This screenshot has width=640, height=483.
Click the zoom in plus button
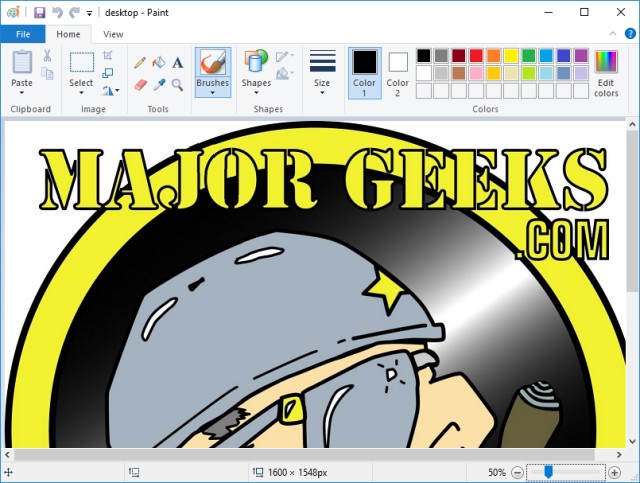tap(614, 473)
